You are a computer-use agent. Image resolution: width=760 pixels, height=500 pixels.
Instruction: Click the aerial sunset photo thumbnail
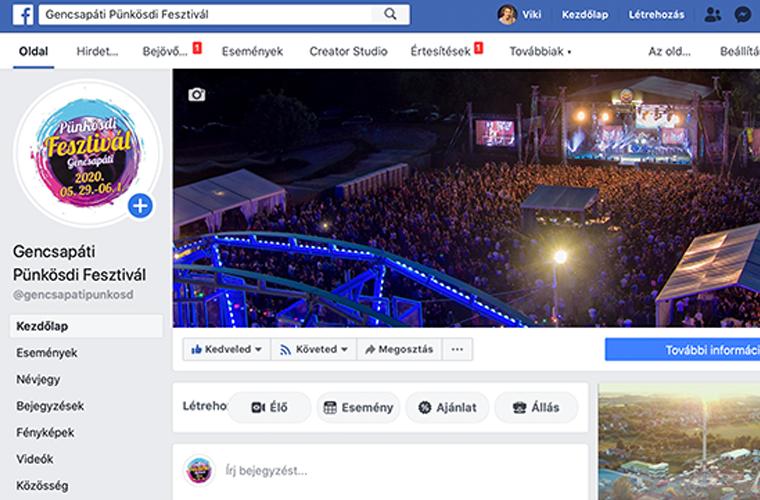pyautogui.click(x=679, y=441)
